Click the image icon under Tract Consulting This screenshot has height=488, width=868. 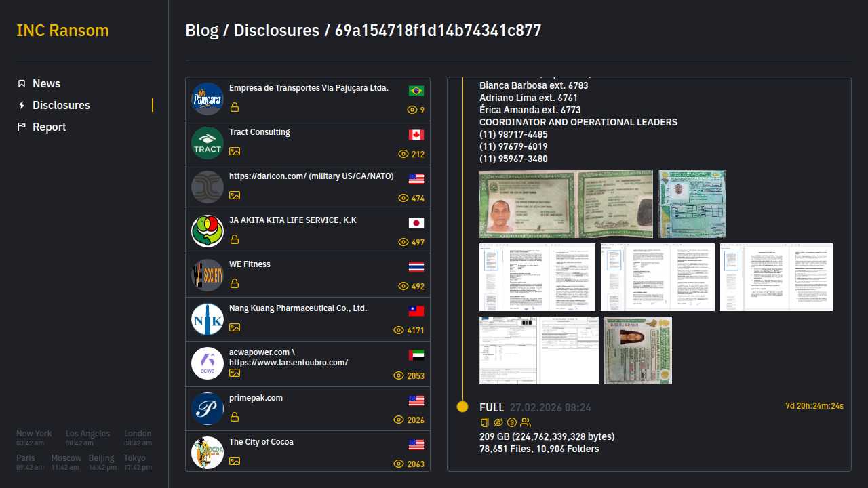click(234, 151)
